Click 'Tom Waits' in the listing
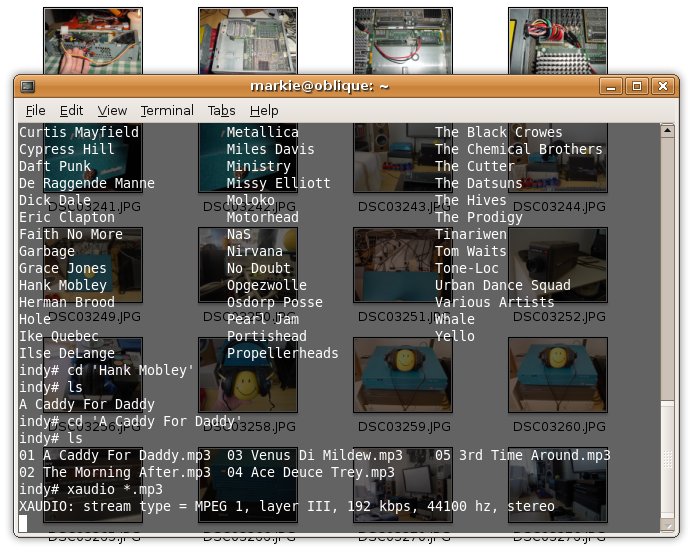The height and width of the screenshot is (556, 692). [x=471, y=251]
